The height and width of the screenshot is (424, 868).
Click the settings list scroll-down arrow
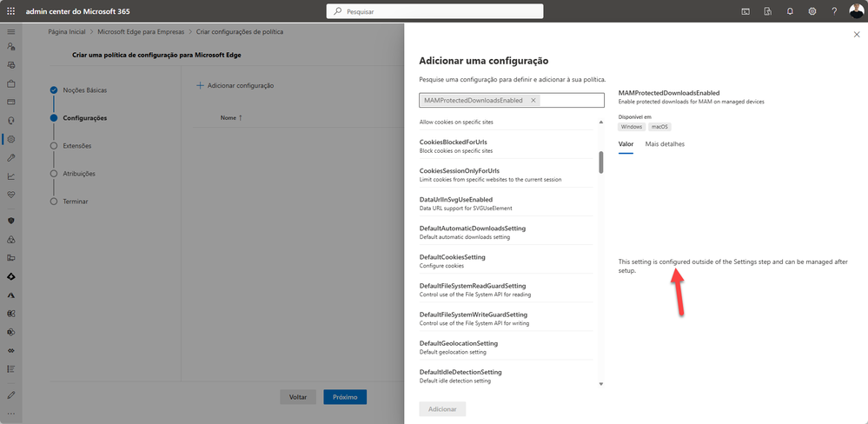pyautogui.click(x=601, y=384)
